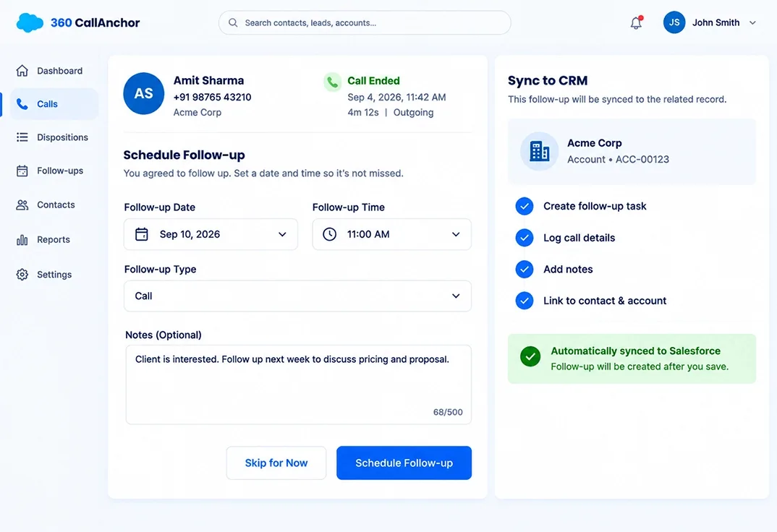Click the calendar icon in Follow-up Date
Image resolution: width=777 pixels, height=532 pixels.
click(x=142, y=234)
